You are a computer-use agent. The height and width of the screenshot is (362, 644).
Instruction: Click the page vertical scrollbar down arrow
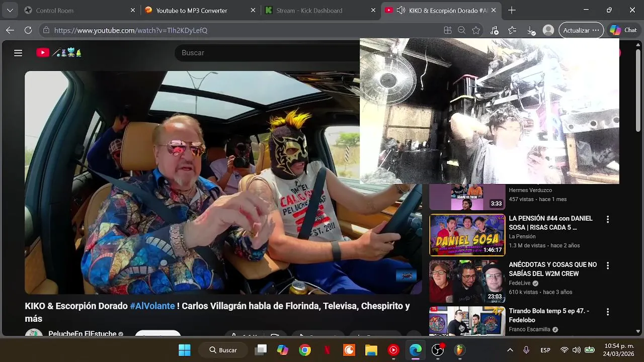(638, 331)
